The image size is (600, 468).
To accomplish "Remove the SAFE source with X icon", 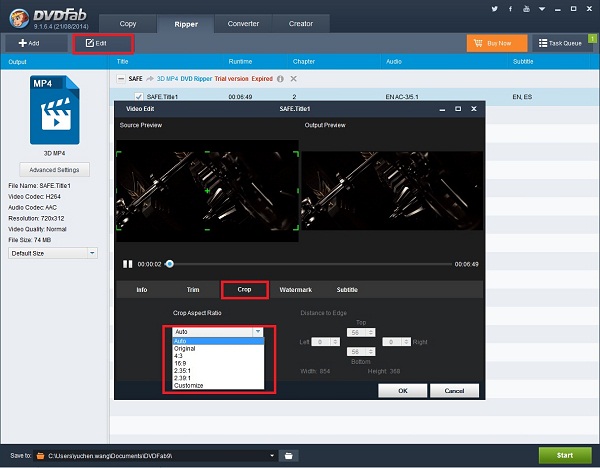I will (x=293, y=79).
